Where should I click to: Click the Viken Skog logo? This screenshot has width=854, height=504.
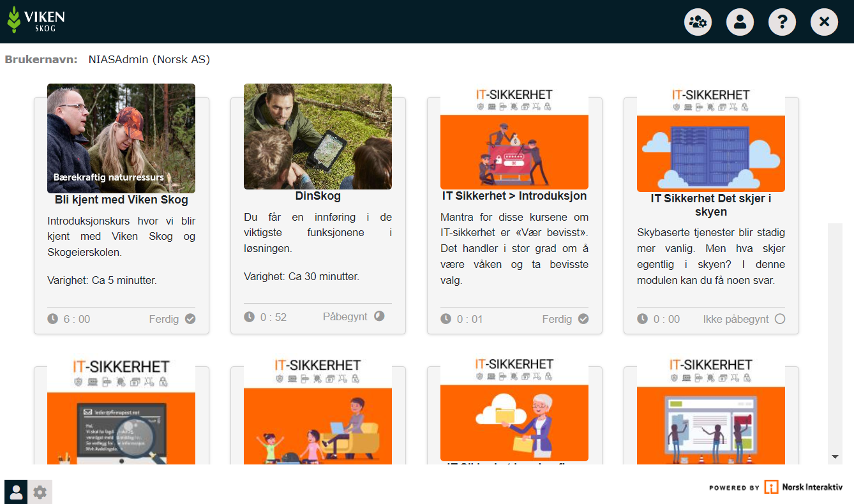36,20
